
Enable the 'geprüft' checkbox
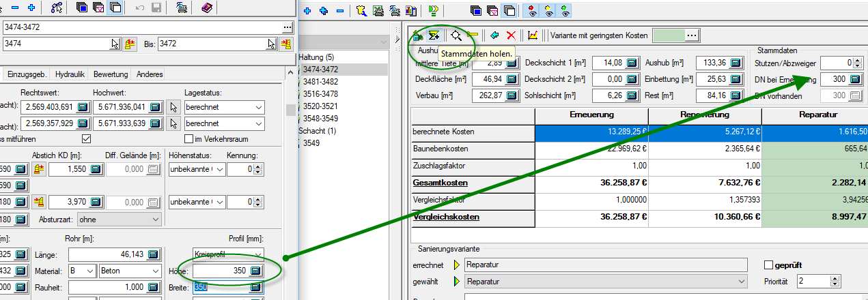tap(768, 265)
